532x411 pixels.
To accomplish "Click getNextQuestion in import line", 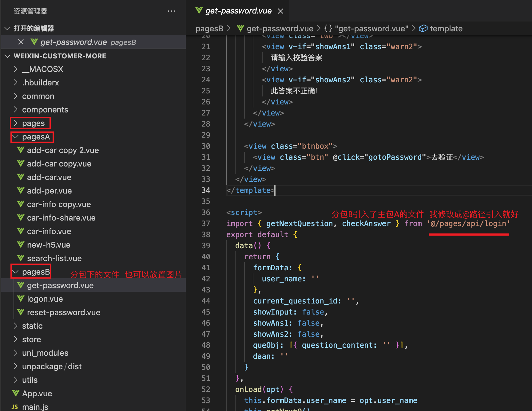I will tap(300, 224).
